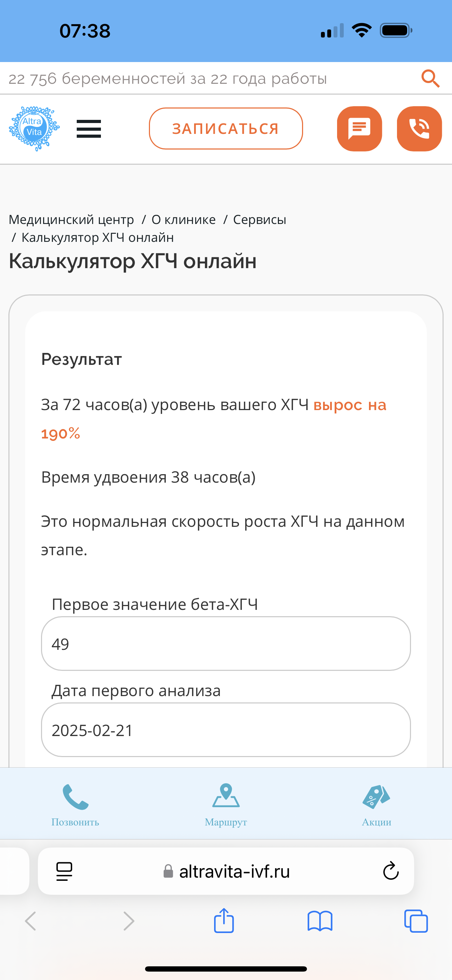Tap the AltraVita clinic logo
The width and height of the screenshot is (452, 980).
coord(34,128)
